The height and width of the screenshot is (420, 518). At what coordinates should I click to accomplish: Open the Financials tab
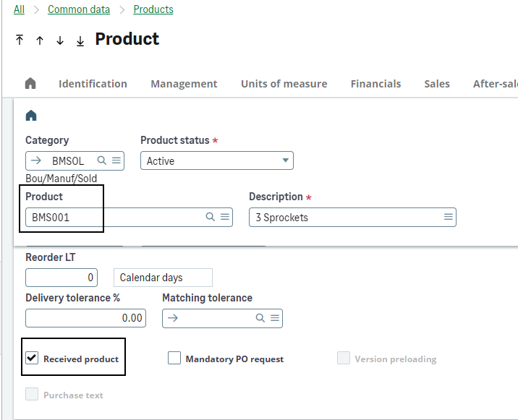(x=376, y=84)
